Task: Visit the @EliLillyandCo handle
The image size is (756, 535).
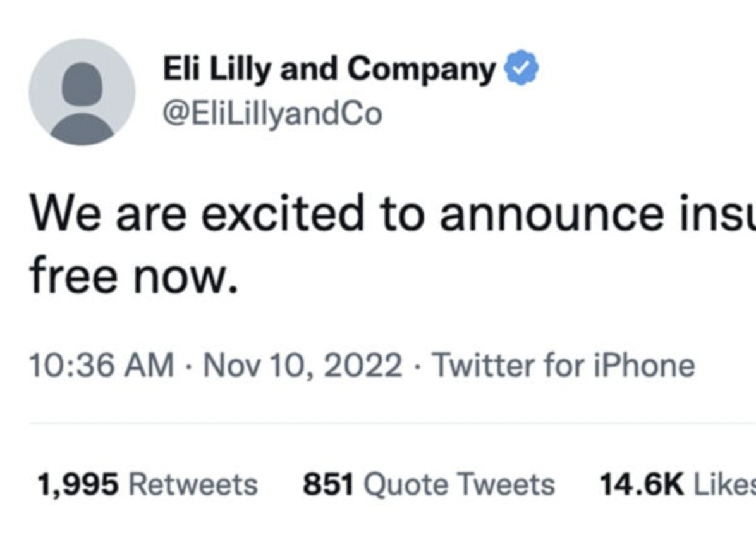Action: (272, 114)
